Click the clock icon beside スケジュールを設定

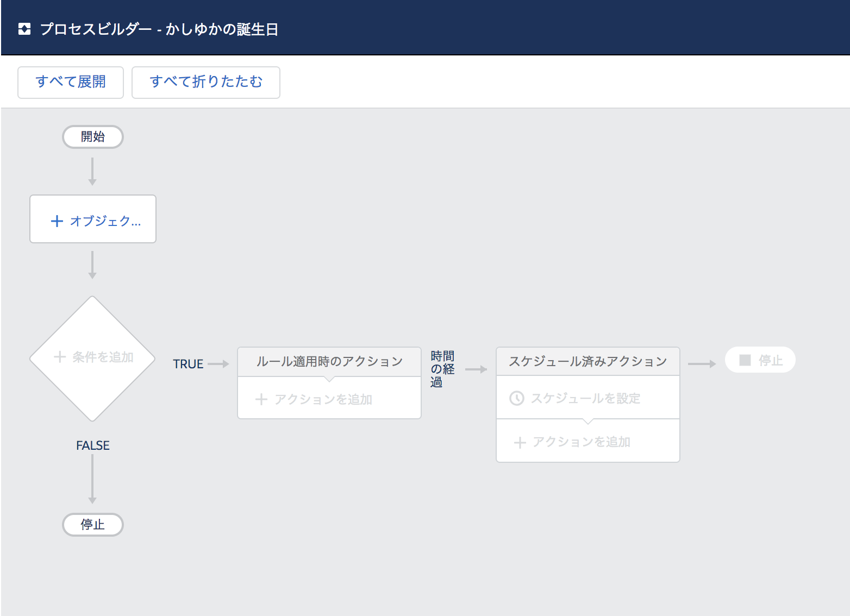pyautogui.click(x=517, y=398)
